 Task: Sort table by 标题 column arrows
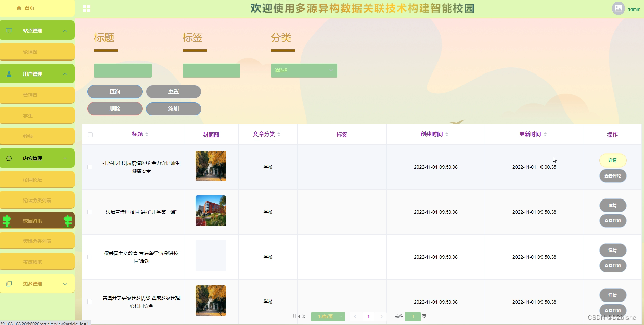click(x=147, y=134)
